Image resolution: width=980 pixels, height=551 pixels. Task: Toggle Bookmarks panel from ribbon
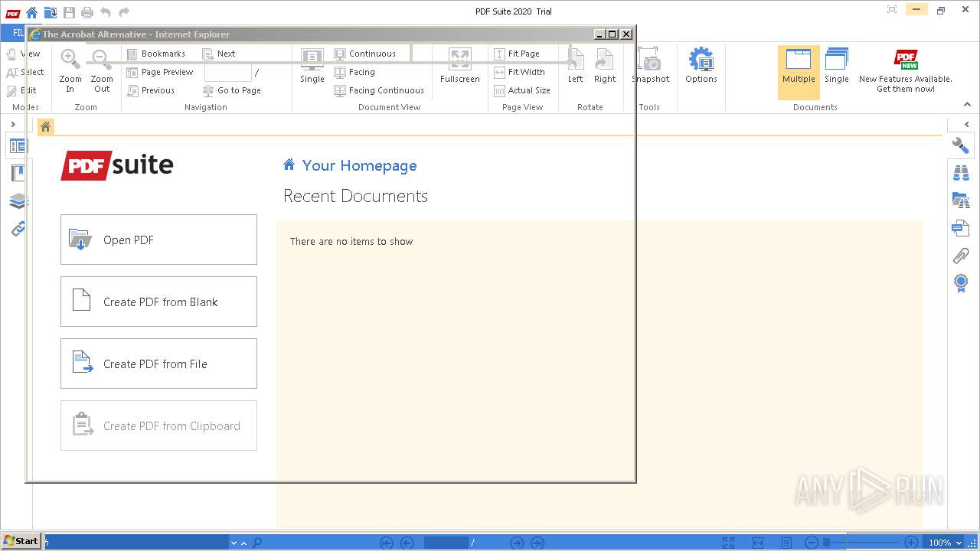156,54
